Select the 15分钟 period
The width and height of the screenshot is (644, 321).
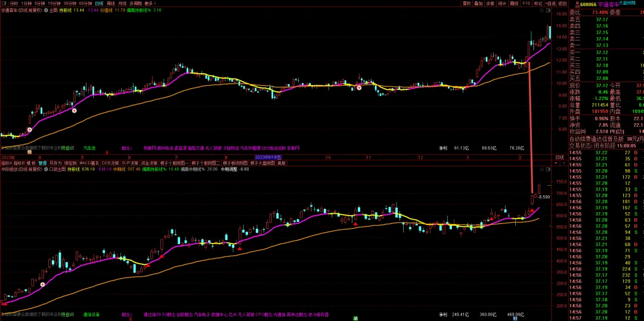click(x=54, y=4)
